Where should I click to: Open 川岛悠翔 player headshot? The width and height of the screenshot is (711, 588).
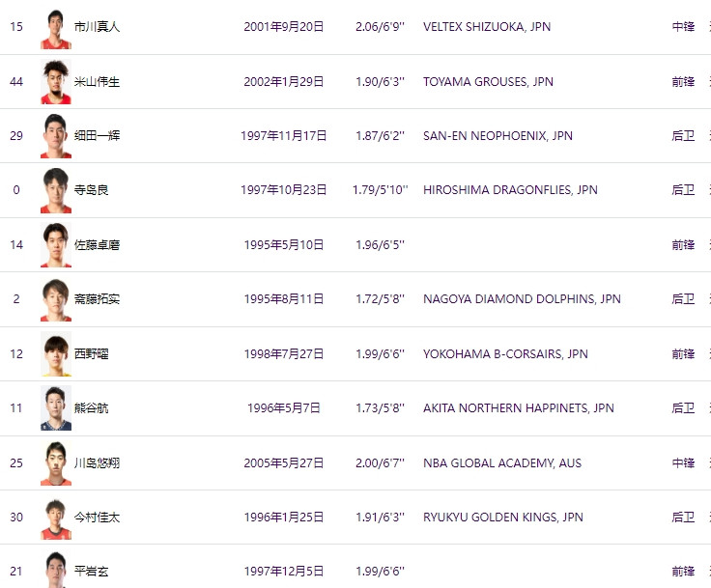click(x=56, y=462)
